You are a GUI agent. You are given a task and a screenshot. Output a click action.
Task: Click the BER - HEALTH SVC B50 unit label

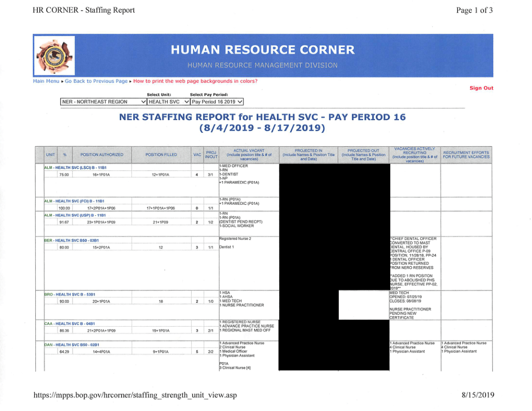(72, 241)
